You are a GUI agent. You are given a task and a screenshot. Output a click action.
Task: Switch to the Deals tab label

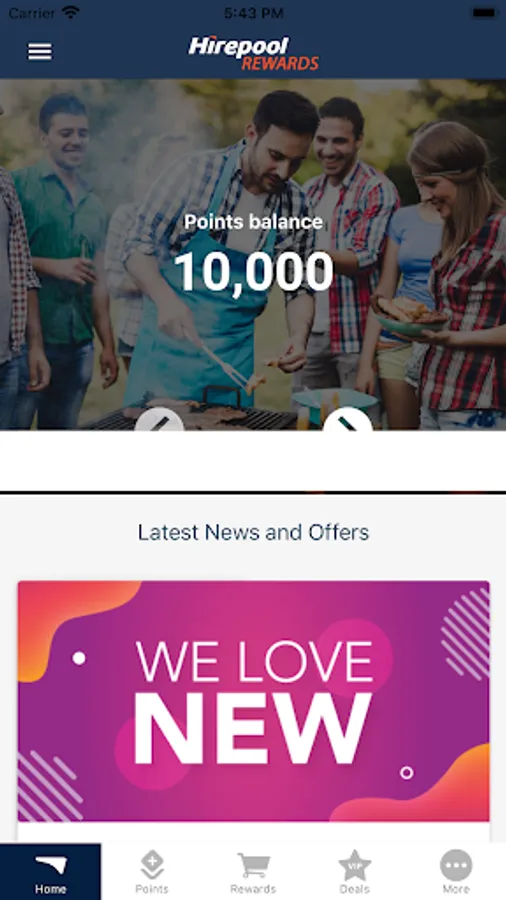click(355, 889)
